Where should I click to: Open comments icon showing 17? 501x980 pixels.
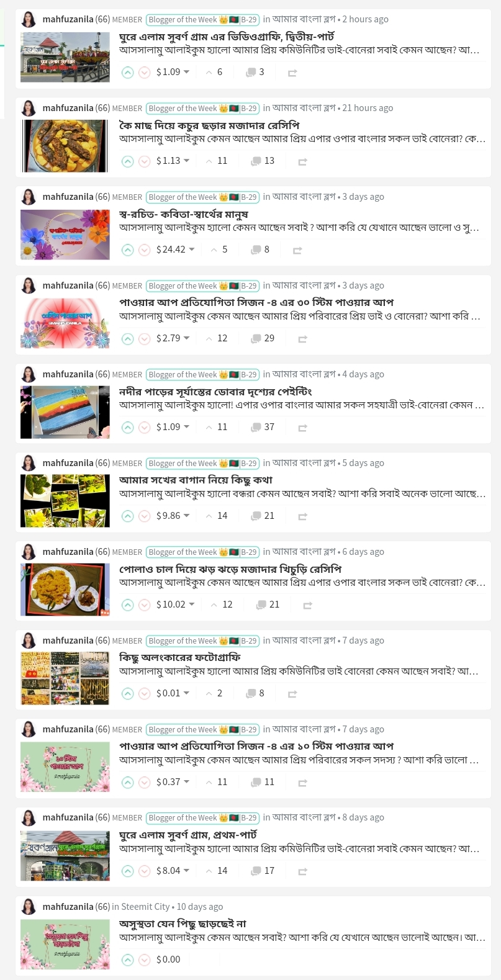point(263,871)
